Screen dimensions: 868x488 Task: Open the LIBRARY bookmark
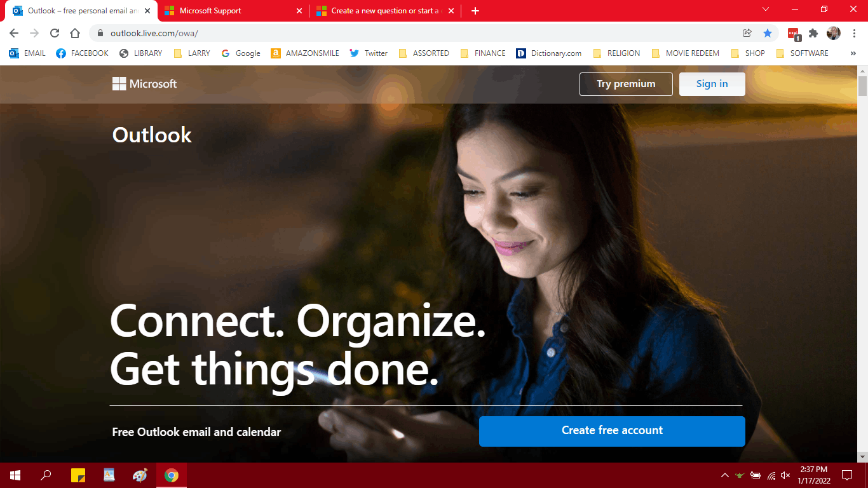[140, 53]
